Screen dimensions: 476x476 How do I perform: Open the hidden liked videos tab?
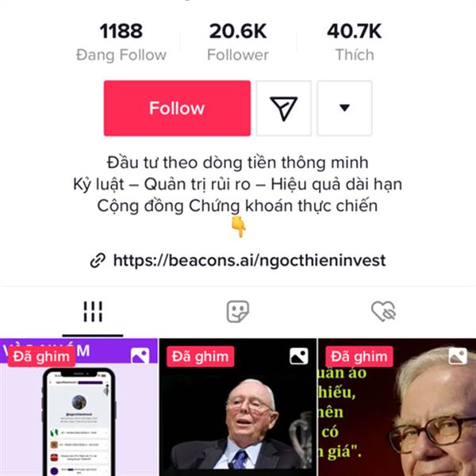383,312
